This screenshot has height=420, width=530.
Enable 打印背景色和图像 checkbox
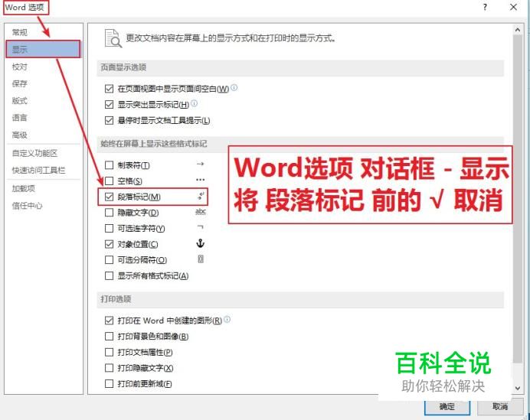(x=109, y=337)
